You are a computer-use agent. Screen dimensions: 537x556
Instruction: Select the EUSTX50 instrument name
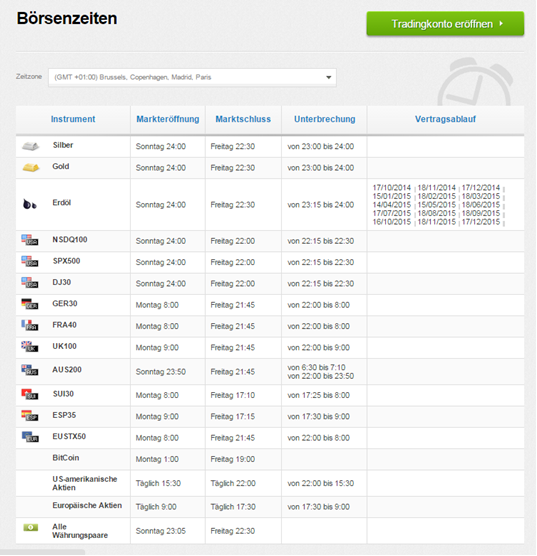coord(69,436)
